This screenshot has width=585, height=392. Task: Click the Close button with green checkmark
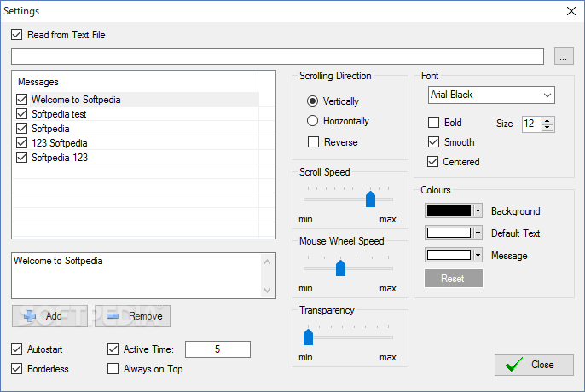[x=534, y=365]
